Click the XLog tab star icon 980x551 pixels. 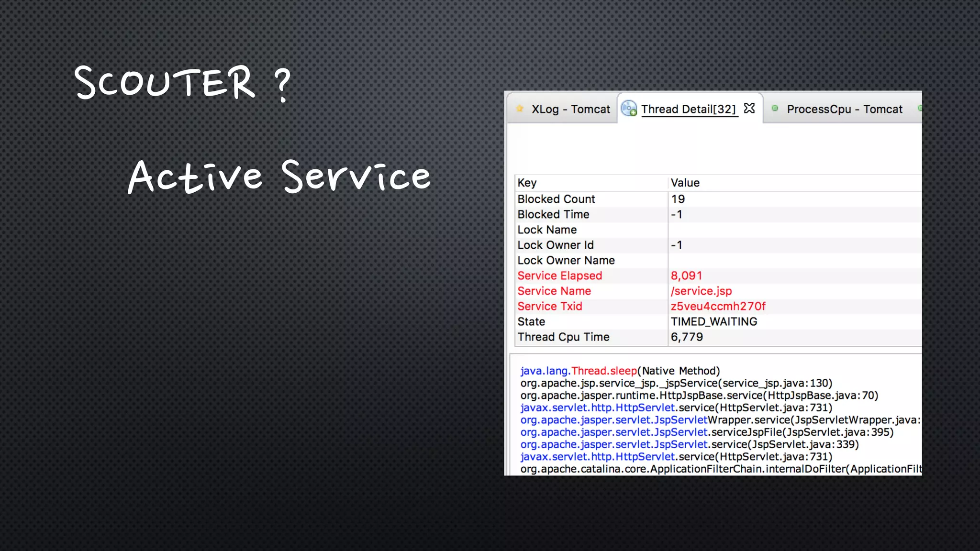click(x=520, y=109)
